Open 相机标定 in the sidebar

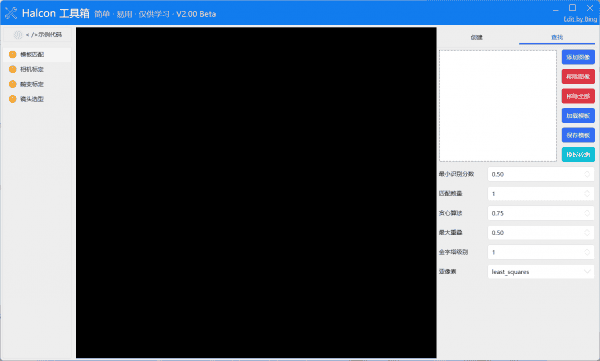[38, 69]
